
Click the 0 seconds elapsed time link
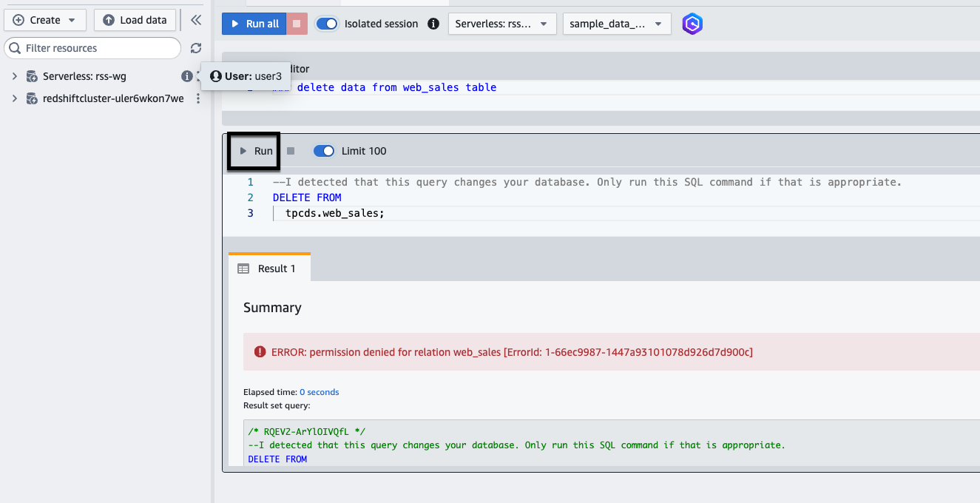tap(319, 392)
